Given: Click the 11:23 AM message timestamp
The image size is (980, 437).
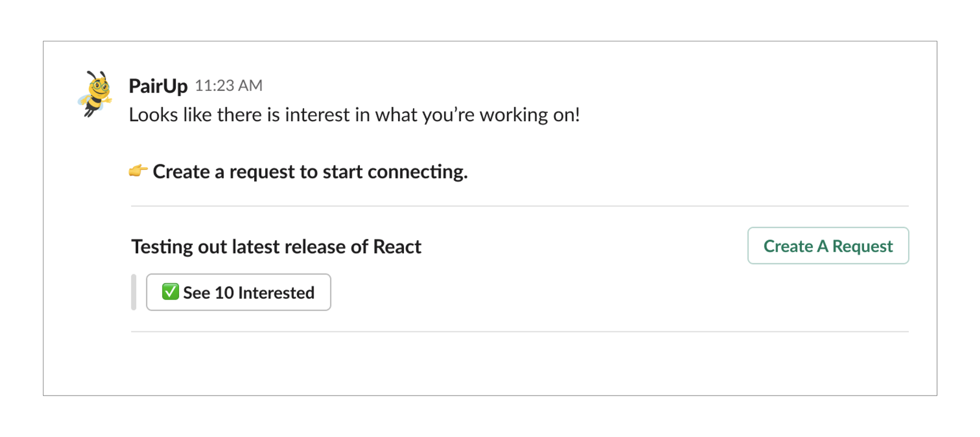Looking at the screenshot, I should (229, 85).
